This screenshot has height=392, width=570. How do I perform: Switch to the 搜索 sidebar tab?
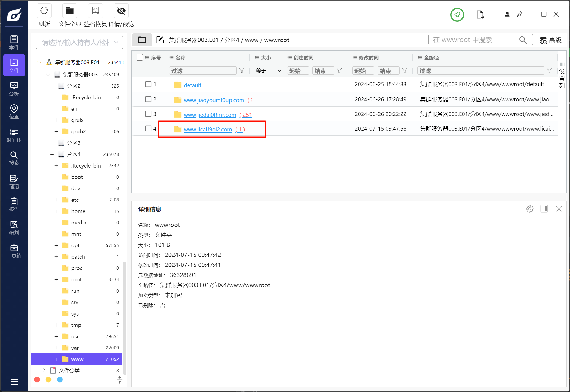pos(14,158)
